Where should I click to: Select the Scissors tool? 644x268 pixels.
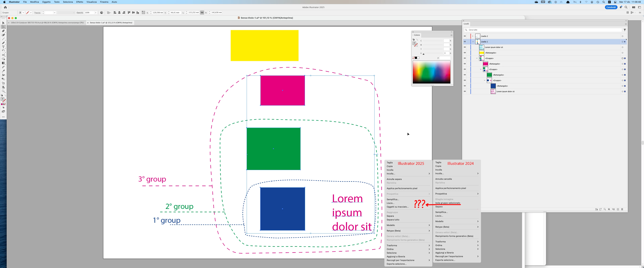pyautogui.click(x=4, y=55)
